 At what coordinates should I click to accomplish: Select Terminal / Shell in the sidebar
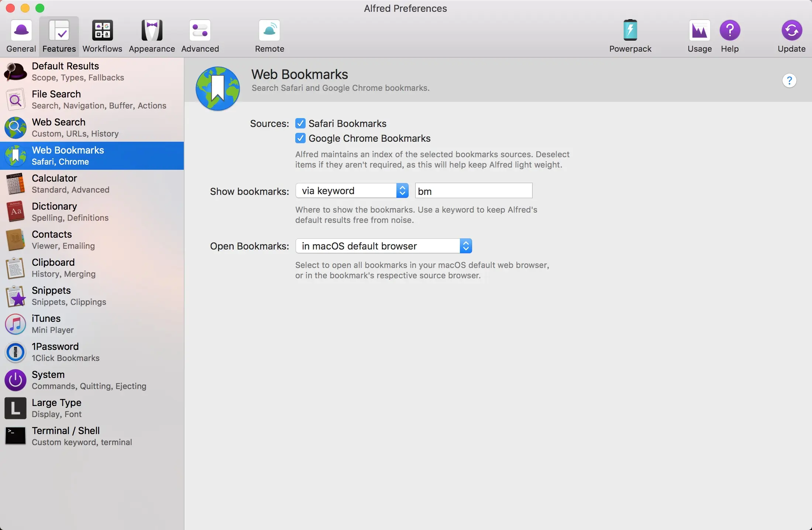tap(66, 436)
